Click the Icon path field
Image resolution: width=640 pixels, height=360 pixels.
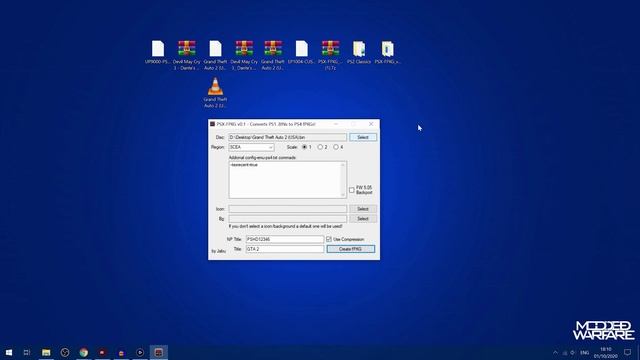tap(287, 209)
